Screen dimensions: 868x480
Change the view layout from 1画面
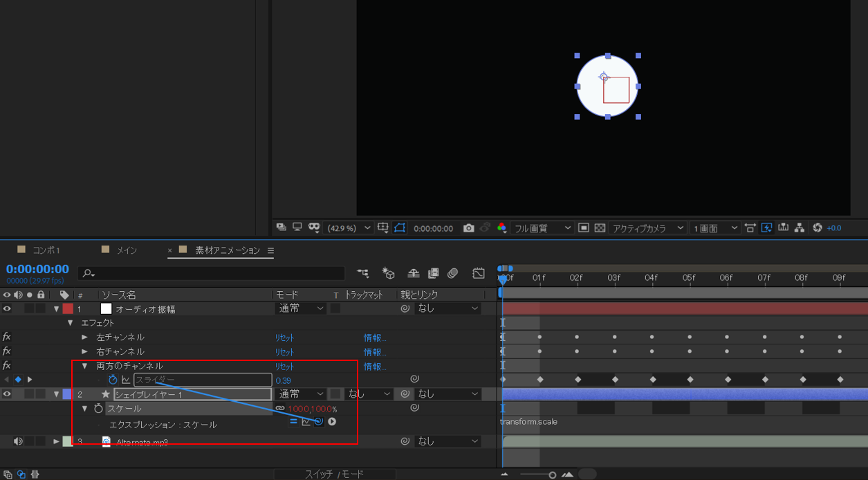click(714, 228)
